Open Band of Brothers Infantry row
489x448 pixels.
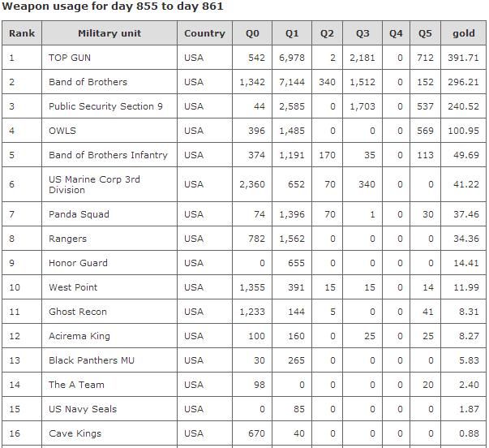pos(108,155)
